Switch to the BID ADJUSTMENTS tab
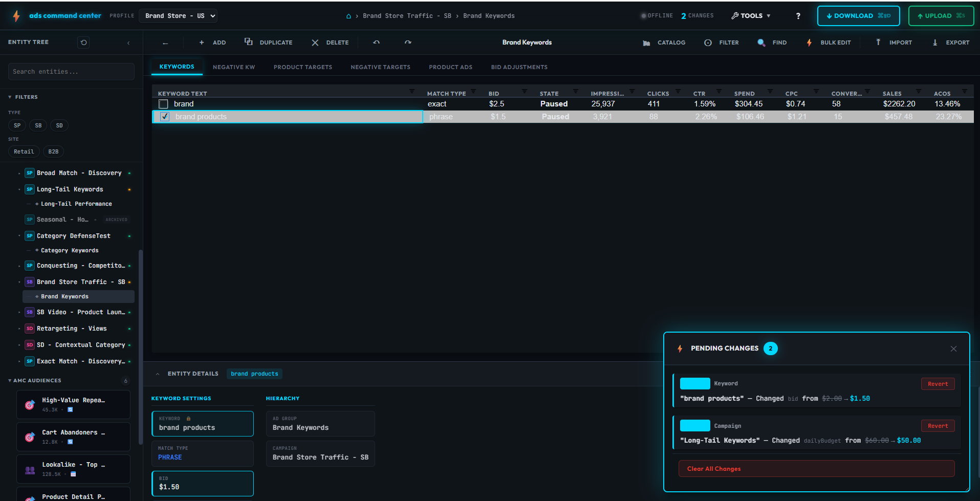 click(519, 67)
